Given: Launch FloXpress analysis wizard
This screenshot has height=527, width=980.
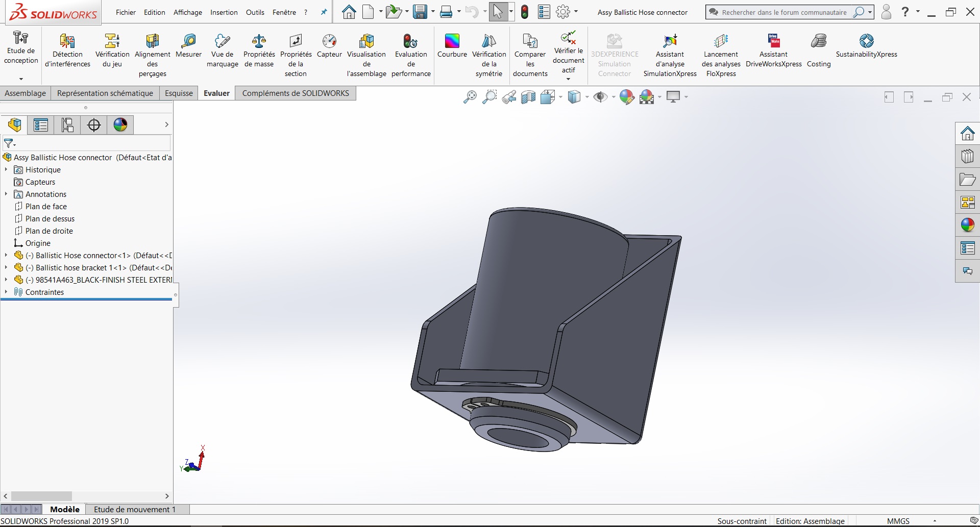Looking at the screenshot, I should (721, 55).
